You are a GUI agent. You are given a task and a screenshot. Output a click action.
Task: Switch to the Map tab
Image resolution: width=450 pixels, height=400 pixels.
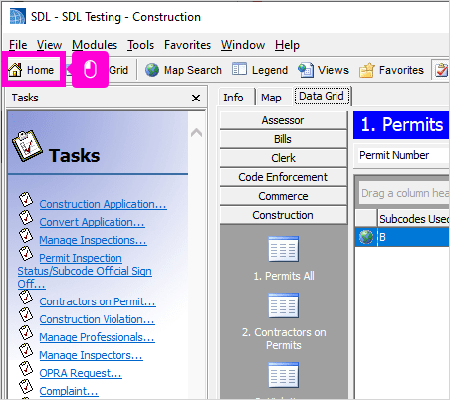click(271, 97)
